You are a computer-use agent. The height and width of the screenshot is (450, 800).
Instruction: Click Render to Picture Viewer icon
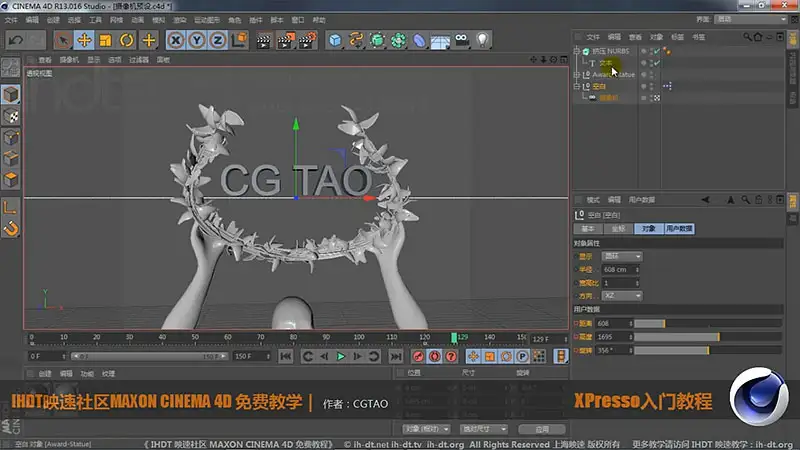tap(286, 40)
